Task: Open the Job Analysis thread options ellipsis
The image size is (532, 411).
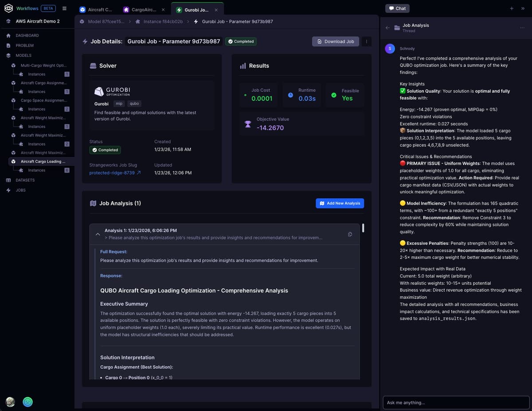Action: click(522, 28)
